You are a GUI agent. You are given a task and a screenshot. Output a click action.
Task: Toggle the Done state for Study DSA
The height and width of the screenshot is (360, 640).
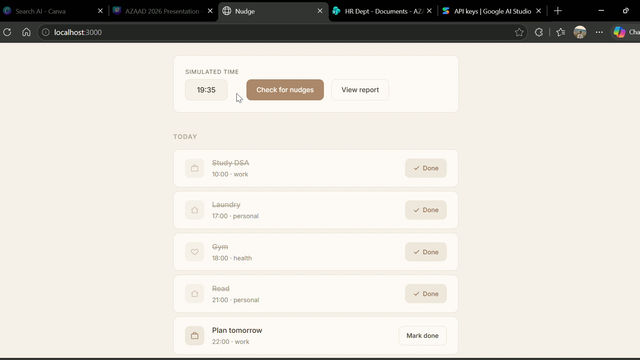(x=426, y=168)
